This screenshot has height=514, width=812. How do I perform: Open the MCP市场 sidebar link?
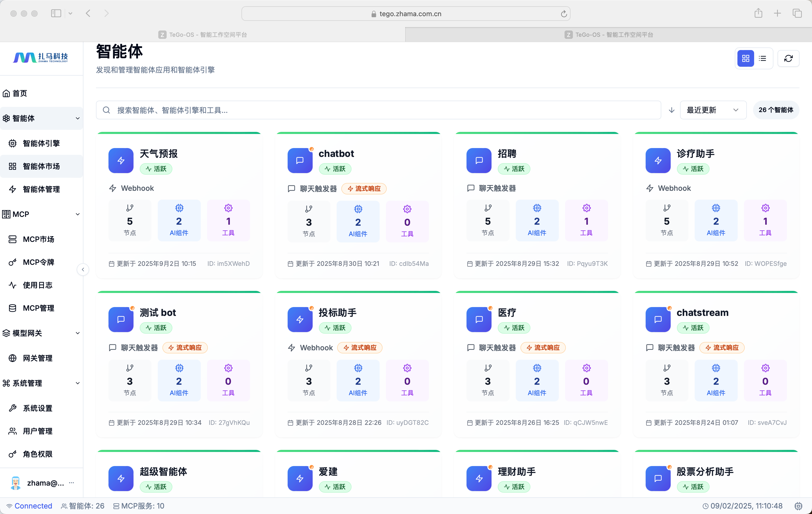coord(38,239)
